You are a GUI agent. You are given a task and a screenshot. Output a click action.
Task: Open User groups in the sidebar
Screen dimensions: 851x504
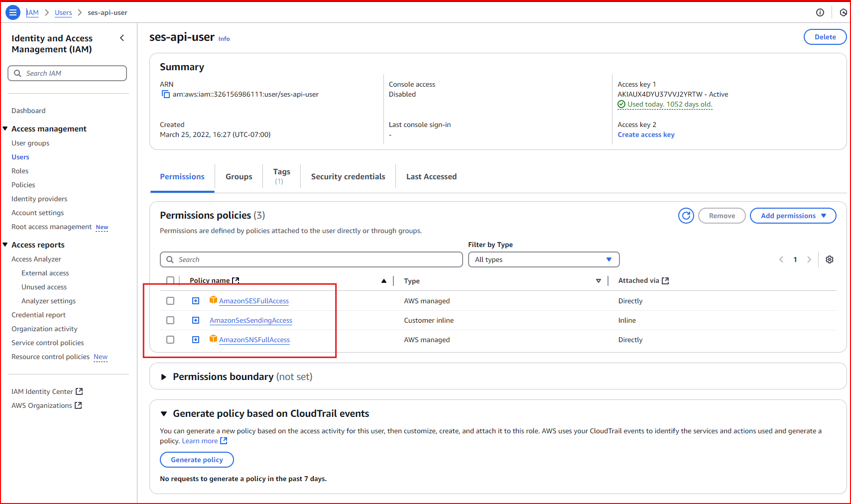click(30, 143)
